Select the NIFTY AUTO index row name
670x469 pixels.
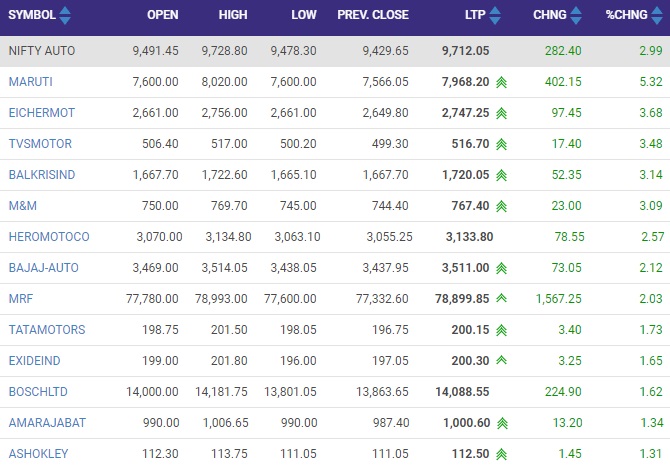(x=42, y=51)
